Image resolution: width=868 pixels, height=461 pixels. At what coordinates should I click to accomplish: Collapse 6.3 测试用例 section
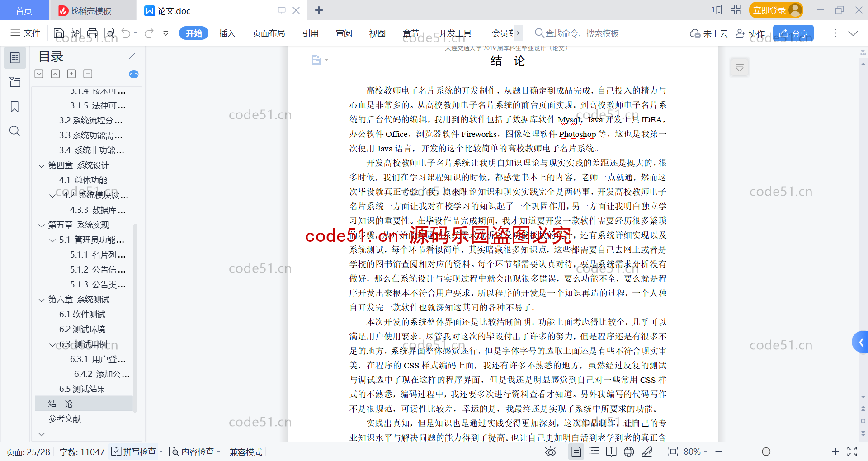pos(52,345)
